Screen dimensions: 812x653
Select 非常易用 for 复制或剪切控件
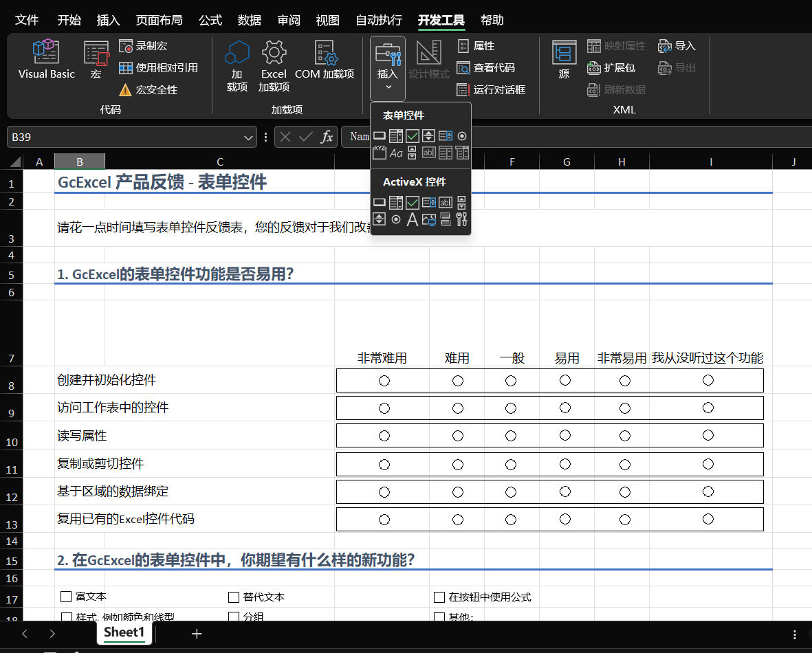click(x=625, y=465)
